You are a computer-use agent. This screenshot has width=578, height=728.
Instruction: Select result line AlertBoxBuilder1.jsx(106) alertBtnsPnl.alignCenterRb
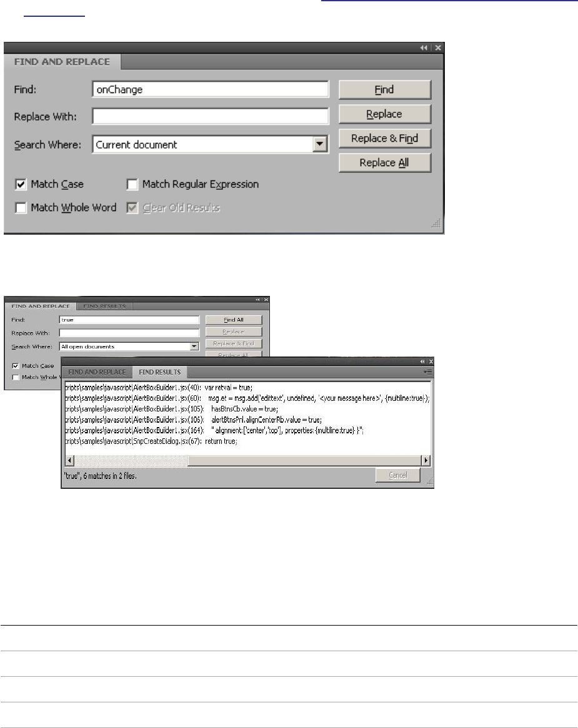pos(193,420)
